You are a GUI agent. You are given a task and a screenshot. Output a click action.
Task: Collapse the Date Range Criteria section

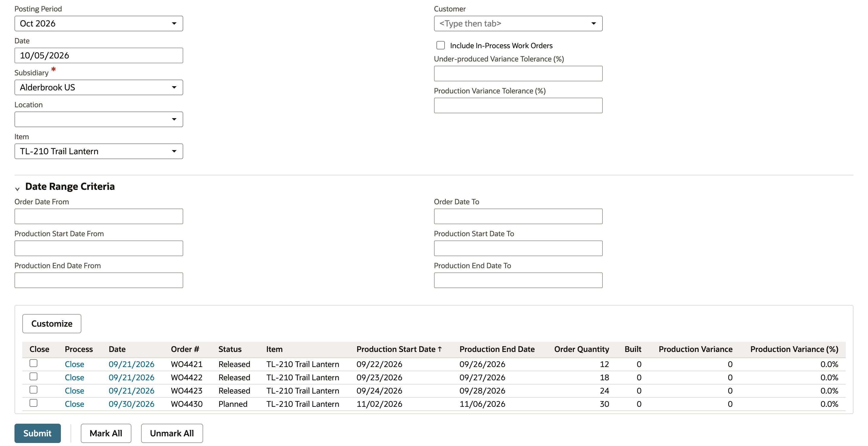(17, 189)
